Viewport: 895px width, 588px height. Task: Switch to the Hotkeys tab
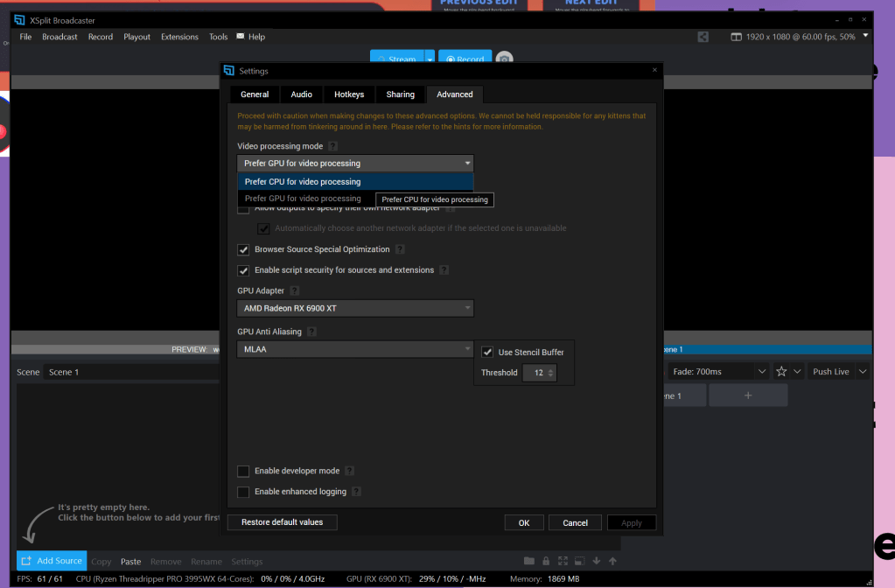point(349,94)
